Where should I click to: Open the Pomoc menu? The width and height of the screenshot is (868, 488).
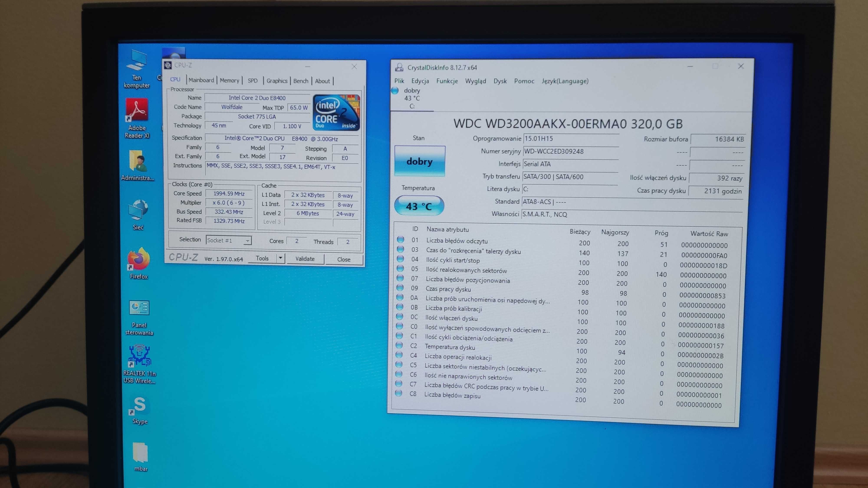pos(524,81)
